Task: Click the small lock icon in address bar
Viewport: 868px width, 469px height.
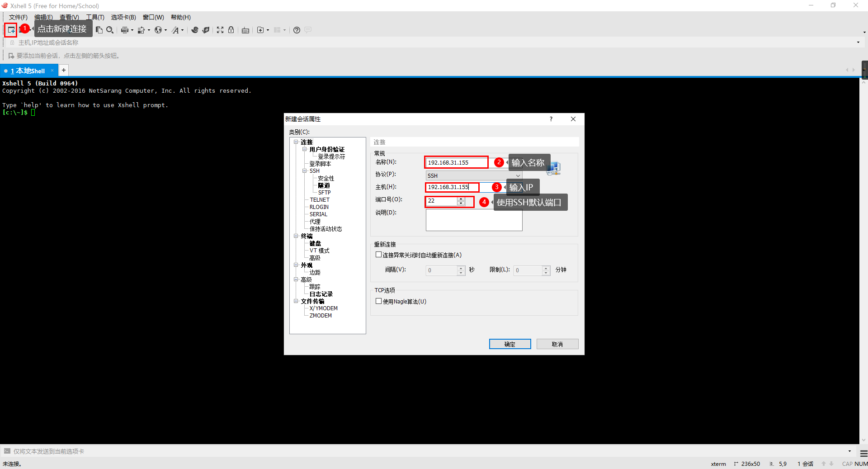Action: pos(12,43)
